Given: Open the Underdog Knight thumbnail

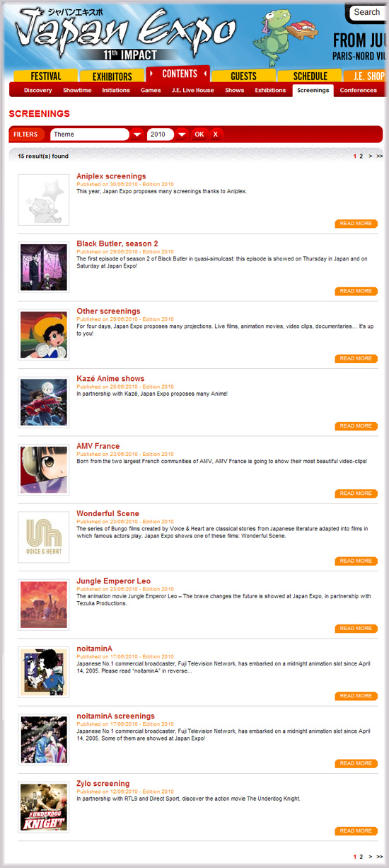Looking at the screenshot, I should pos(44,807).
